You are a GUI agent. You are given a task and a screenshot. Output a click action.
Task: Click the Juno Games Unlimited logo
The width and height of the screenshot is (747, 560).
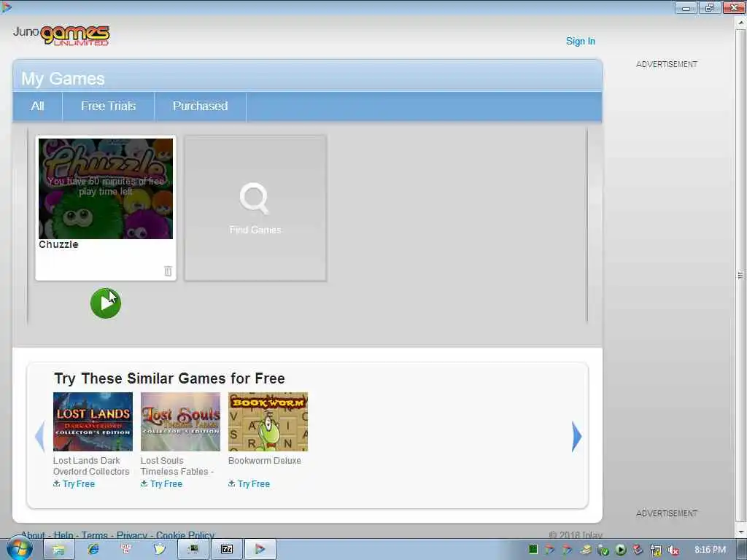click(61, 35)
